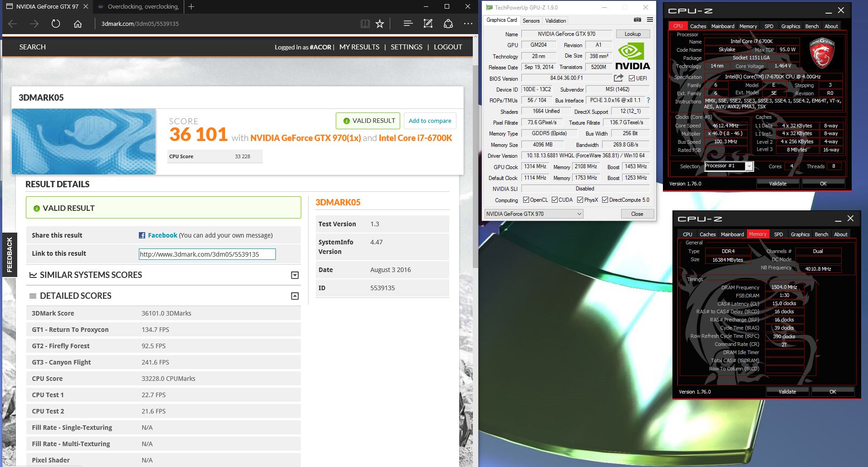Click the link to this result field

pos(207,254)
